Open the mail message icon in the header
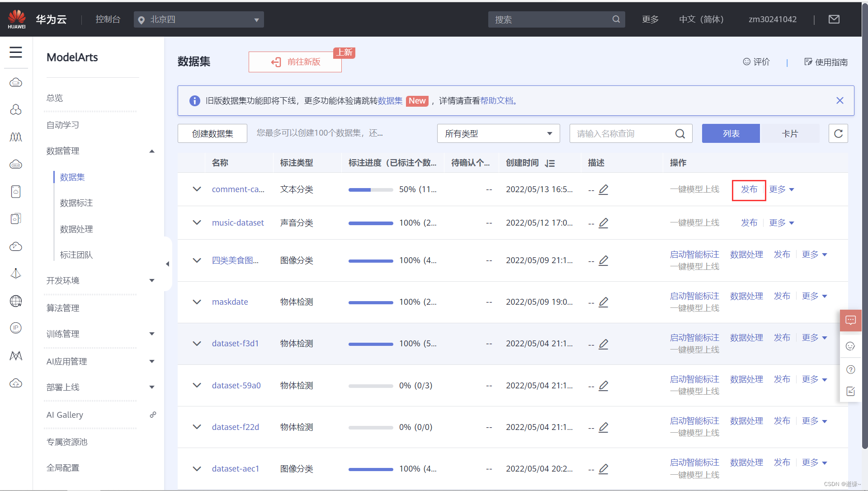 (834, 19)
